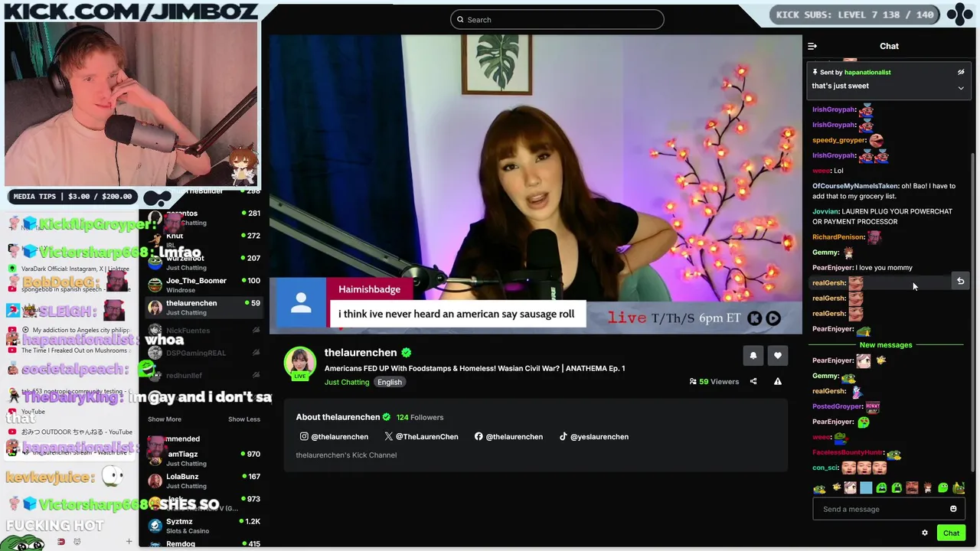Click the Search field at top
Viewport: 980px width, 551px height.
(x=557, y=19)
